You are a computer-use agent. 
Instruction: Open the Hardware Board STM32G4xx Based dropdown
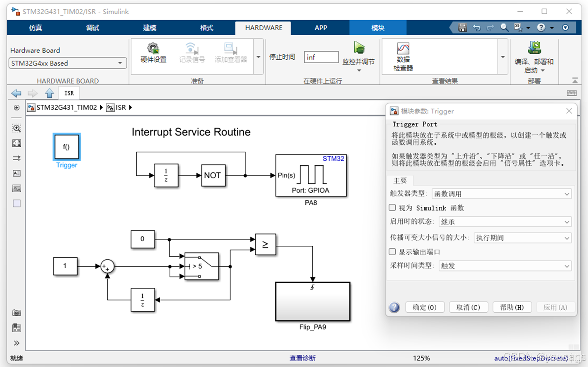tap(68, 63)
